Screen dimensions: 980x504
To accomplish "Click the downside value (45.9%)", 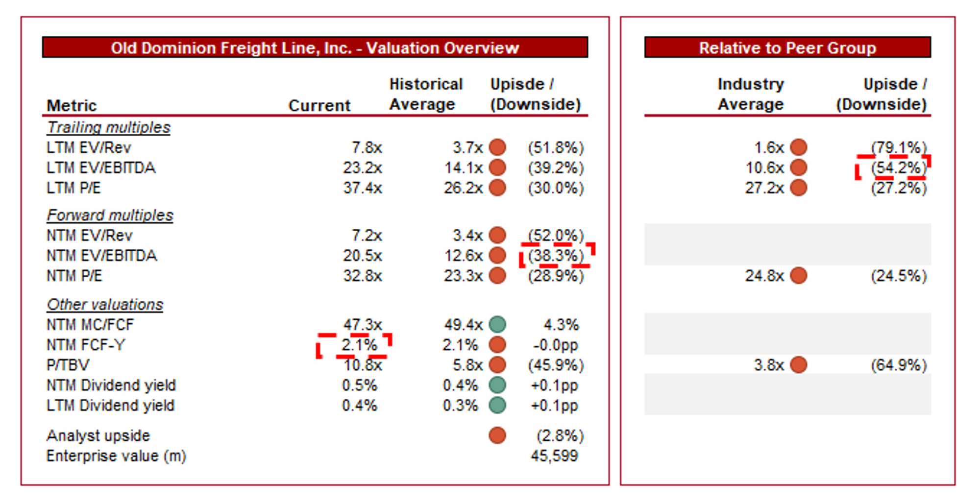I will pyautogui.click(x=556, y=365).
